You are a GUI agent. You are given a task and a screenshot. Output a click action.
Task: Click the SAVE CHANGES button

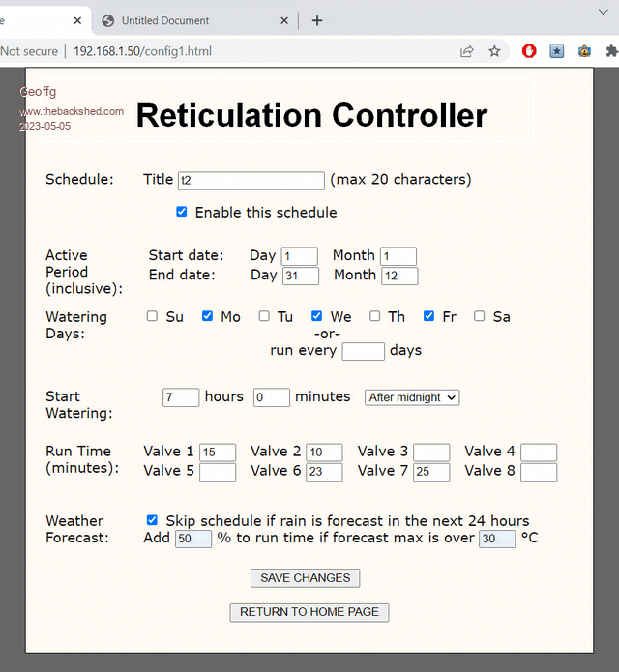click(x=305, y=578)
